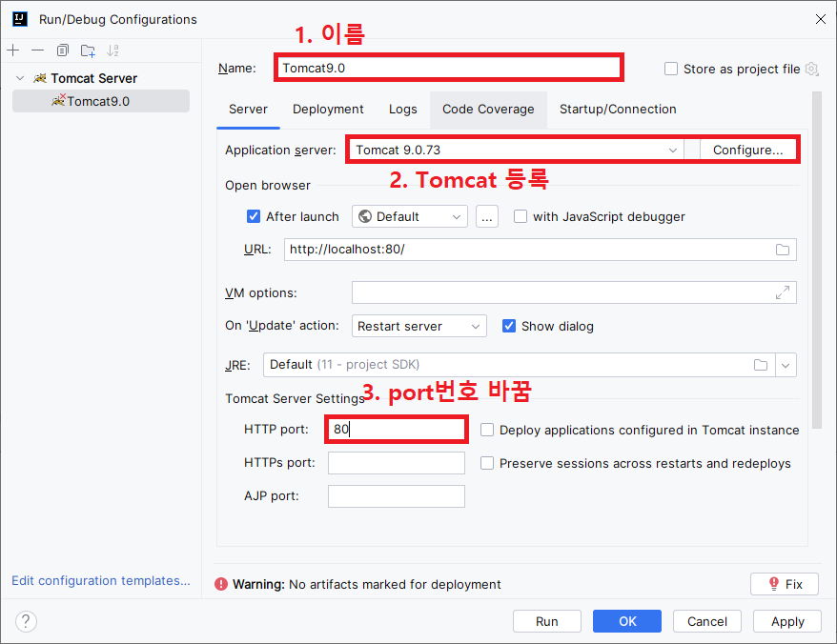Open Edit configuration templates link
The height and width of the screenshot is (644, 837).
pos(101,580)
